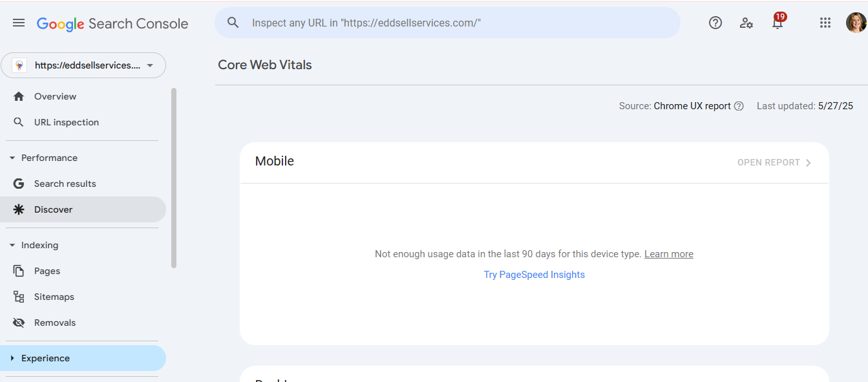Click the Removals crossed-eye icon
The image size is (868, 382).
pos(19,323)
